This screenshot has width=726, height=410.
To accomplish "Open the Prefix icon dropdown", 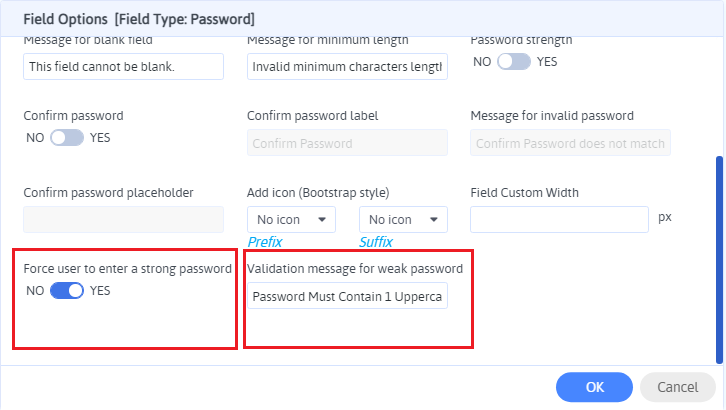I will (x=290, y=220).
